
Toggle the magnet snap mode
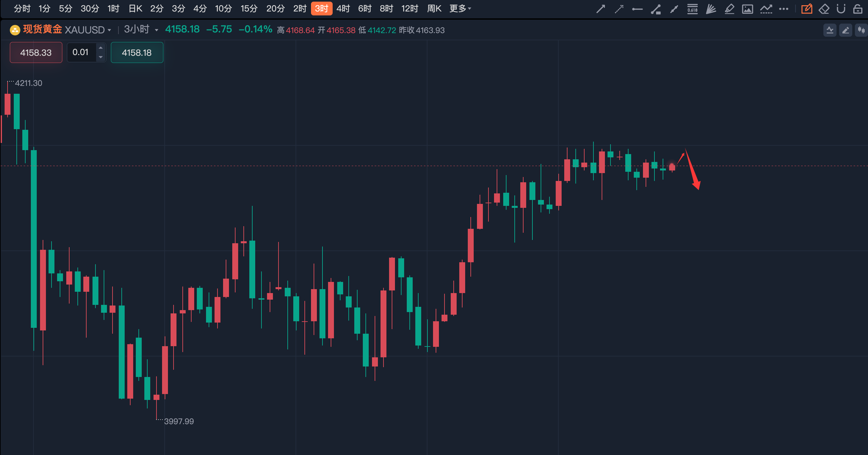tap(841, 9)
